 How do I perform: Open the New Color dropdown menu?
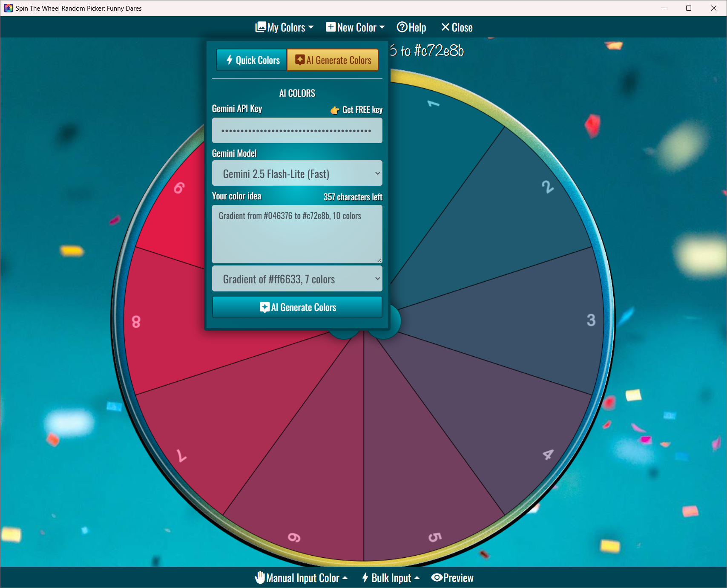point(355,28)
